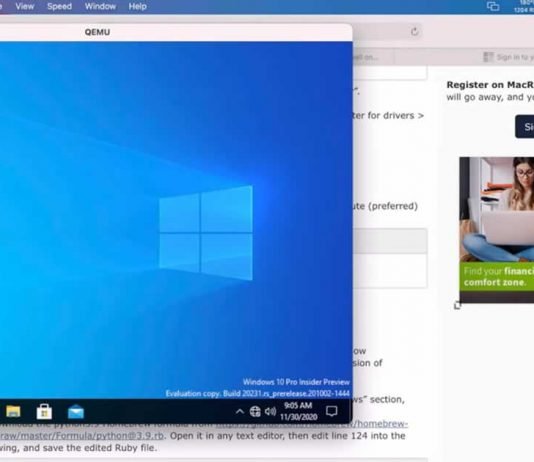Click the QEMU window title bar
Screen dimensions: 534x462
[x=176, y=32]
